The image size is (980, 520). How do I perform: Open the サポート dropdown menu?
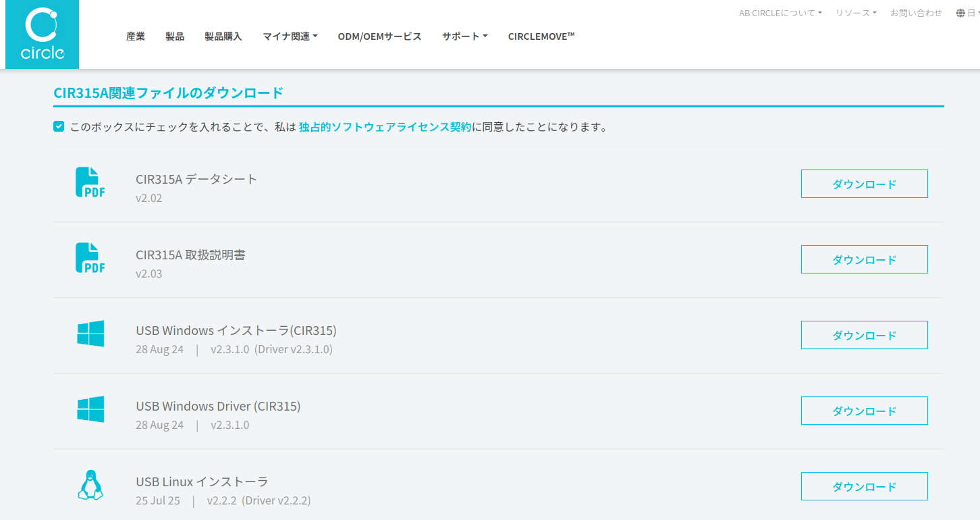(464, 36)
